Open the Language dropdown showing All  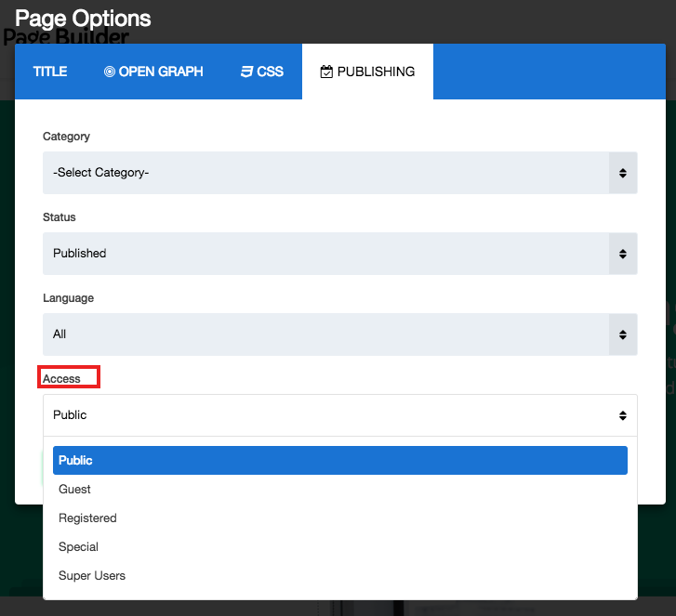point(339,334)
